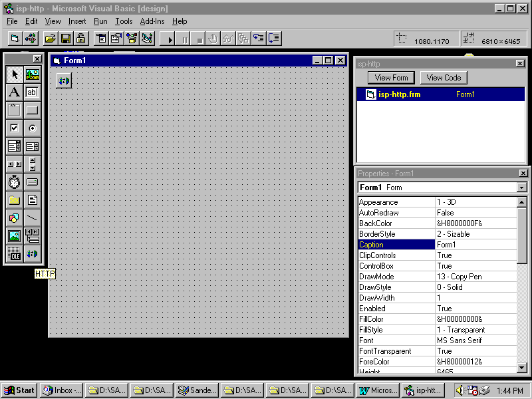Select the ComboBox tool in the toolbox
The width and height of the screenshot is (532, 399).
[14, 146]
